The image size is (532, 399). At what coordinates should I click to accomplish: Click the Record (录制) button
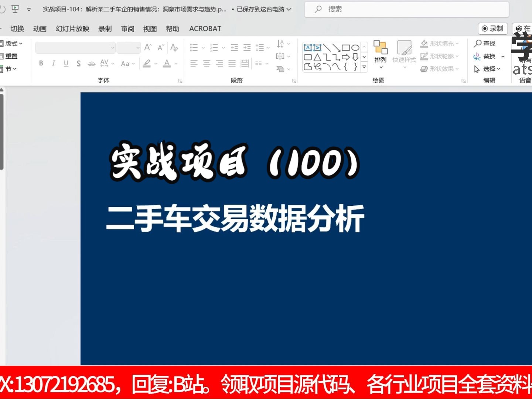[493, 28]
